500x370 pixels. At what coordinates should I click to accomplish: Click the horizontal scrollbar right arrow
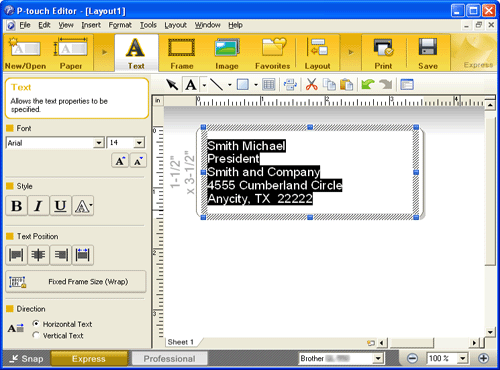(473, 342)
